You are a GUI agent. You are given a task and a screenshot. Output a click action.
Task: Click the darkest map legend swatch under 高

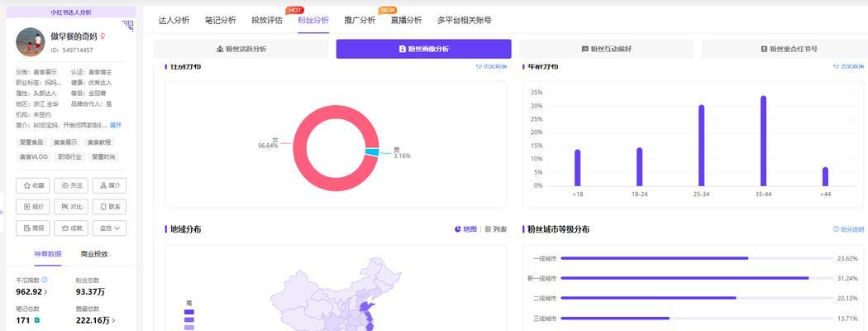pos(189,312)
